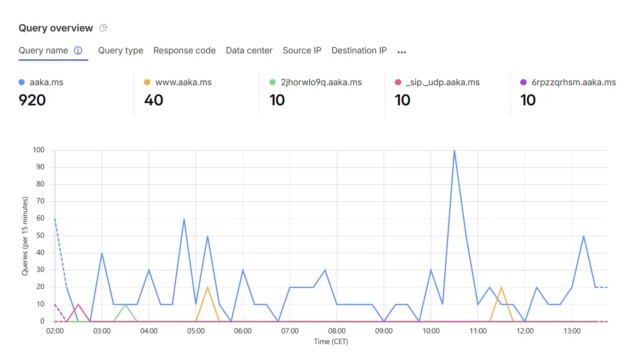Toggle the purple 6rpzzqrhsm.aaka.ms legend dot
Image resolution: width=644 pixels, height=355 pixels.
[523, 82]
